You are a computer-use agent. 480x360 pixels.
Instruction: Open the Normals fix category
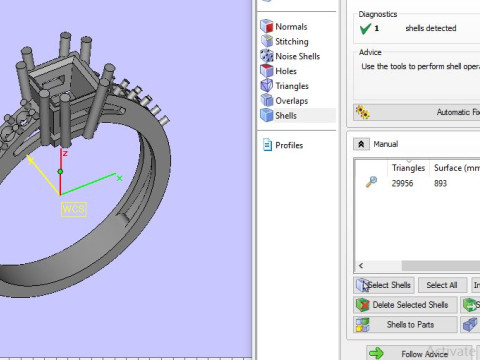coord(291,27)
